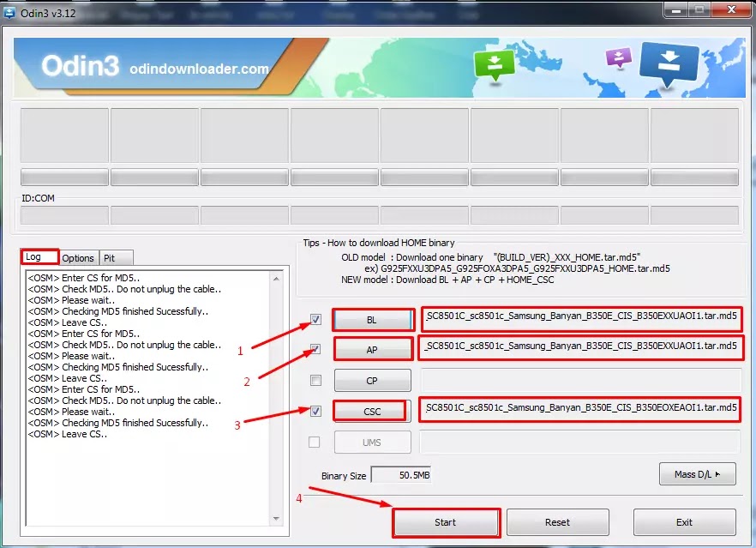Click the first device status box

64,135
